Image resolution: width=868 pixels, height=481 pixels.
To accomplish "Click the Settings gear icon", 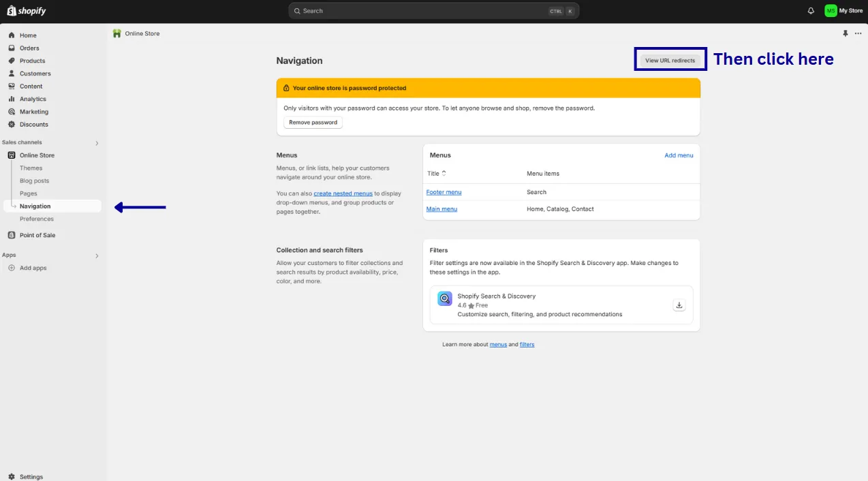I will click(12, 477).
